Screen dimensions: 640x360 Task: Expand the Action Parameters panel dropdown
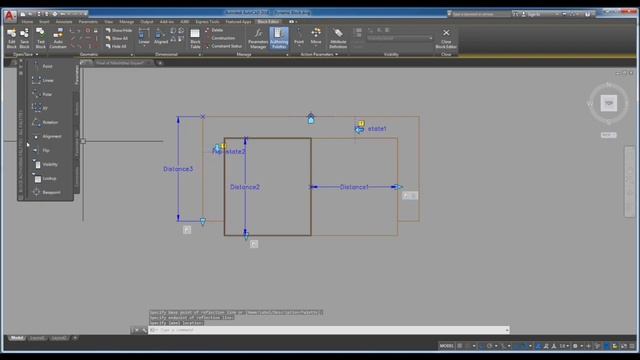[x=336, y=54]
